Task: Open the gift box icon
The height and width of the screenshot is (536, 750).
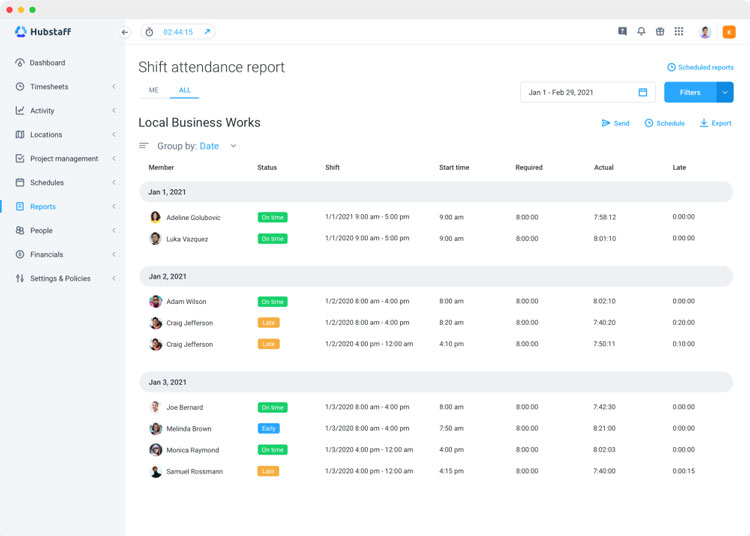Action: (x=660, y=32)
